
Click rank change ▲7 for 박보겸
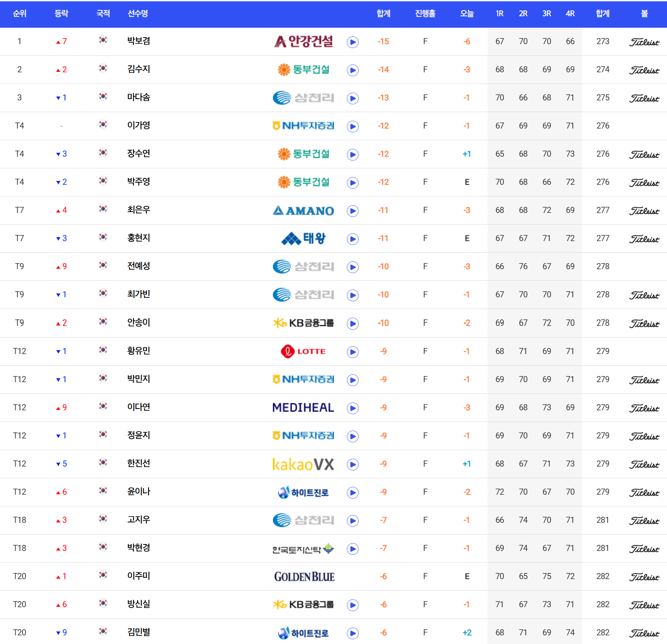(x=62, y=42)
